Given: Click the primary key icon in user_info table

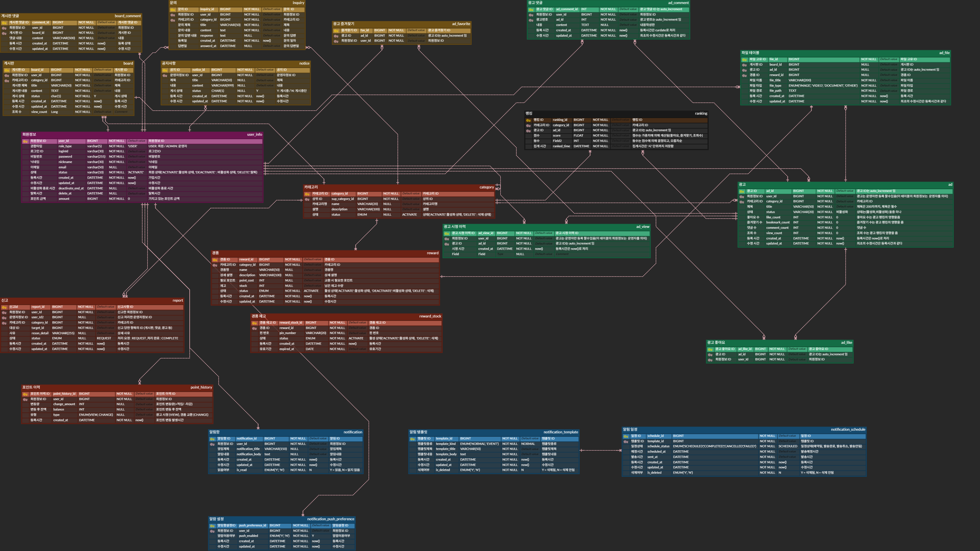Looking at the screenshot, I should click(x=25, y=141).
